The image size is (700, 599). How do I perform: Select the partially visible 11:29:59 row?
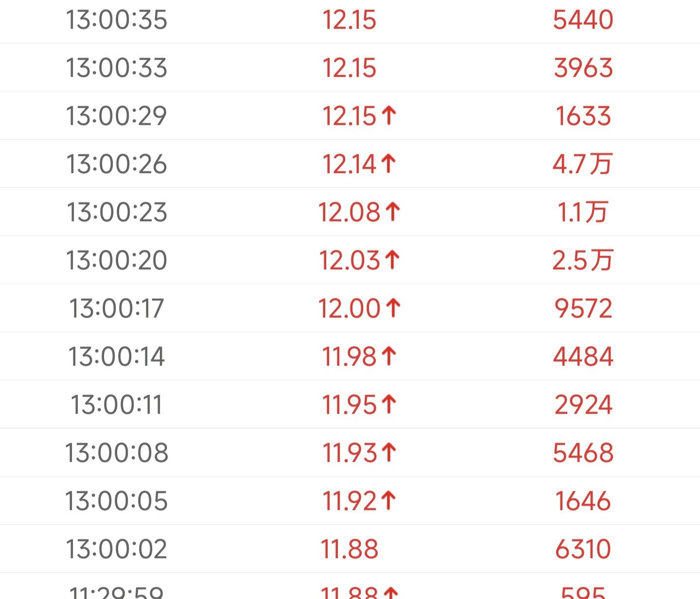(350, 586)
